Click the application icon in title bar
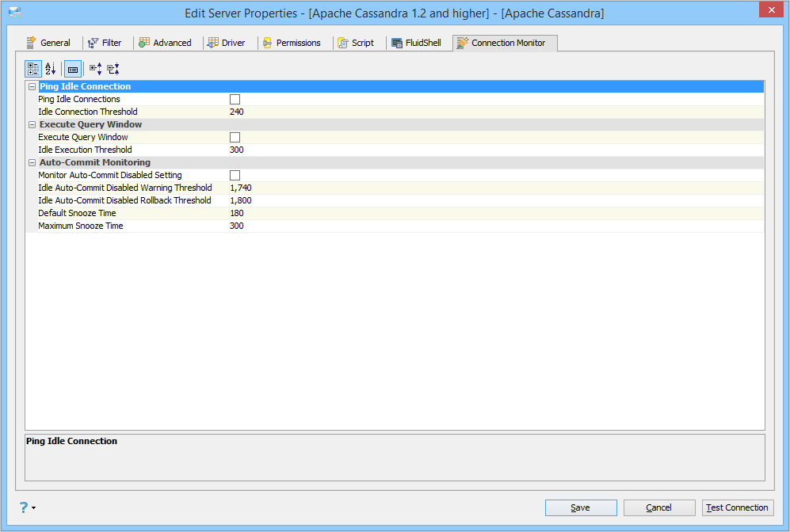Image resolution: width=790 pixels, height=532 pixels. point(15,13)
